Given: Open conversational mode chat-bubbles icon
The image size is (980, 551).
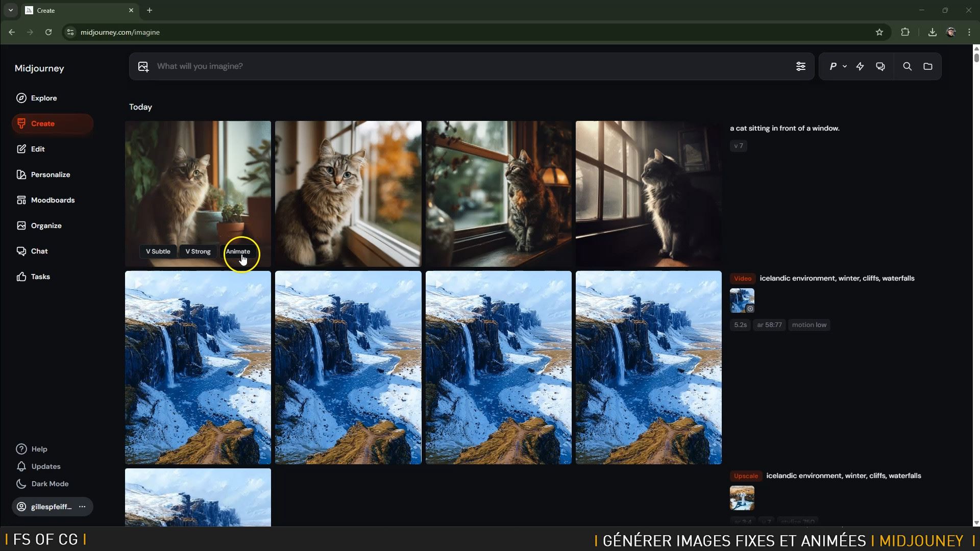Looking at the screenshot, I should (880, 66).
